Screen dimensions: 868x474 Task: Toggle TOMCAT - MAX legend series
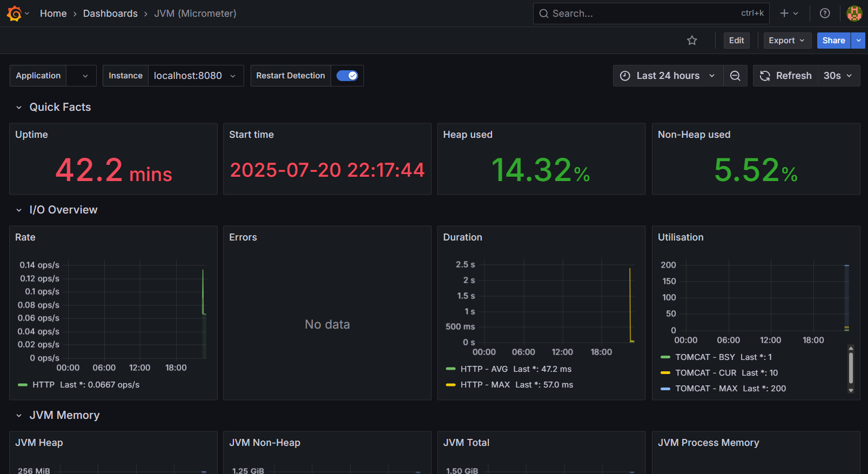click(x=706, y=389)
